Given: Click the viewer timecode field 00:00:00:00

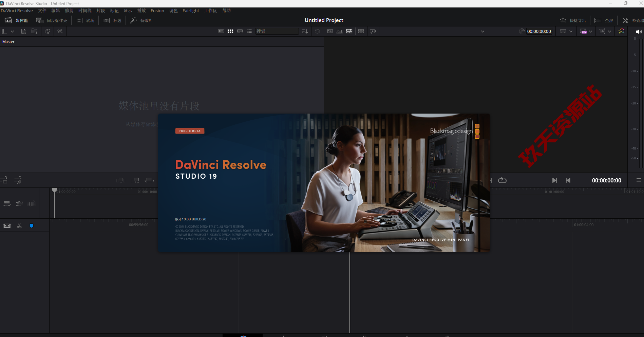Looking at the screenshot, I should (539, 31).
